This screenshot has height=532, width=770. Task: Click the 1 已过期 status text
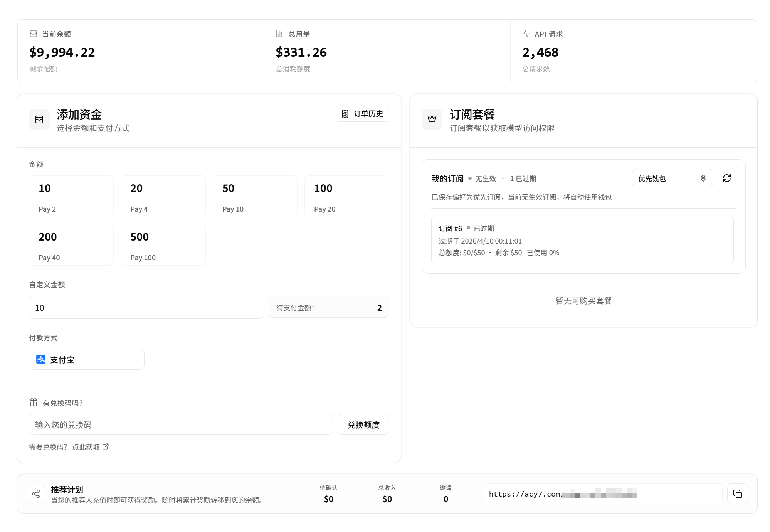click(x=523, y=178)
